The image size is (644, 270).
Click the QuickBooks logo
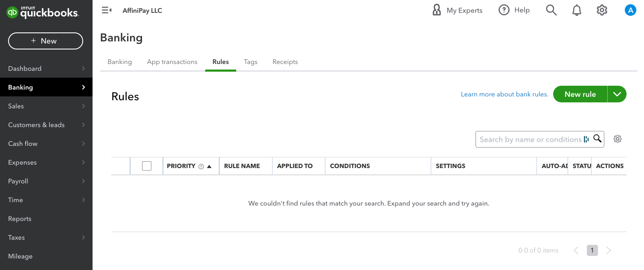(x=43, y=13)
